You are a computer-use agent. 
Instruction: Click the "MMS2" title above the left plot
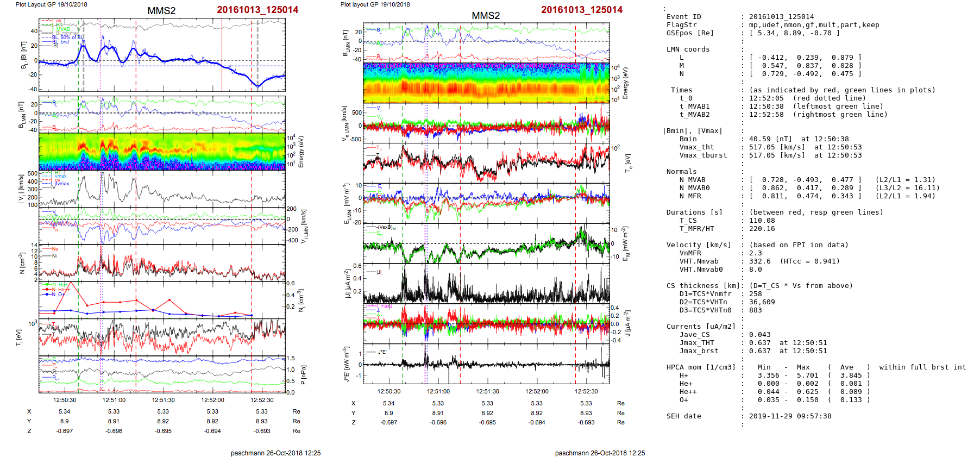tap(161, 11)
